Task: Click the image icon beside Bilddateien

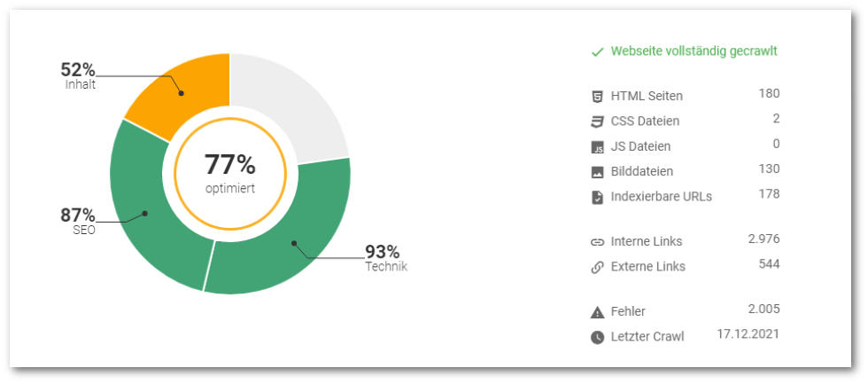Action: (597, 172)
